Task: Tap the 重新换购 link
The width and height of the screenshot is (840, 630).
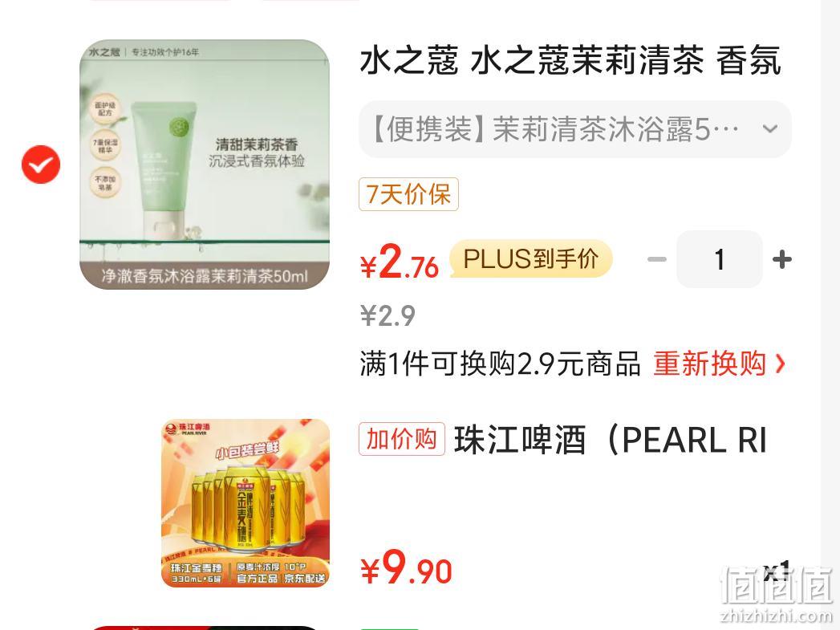Action: pos(709,364)
